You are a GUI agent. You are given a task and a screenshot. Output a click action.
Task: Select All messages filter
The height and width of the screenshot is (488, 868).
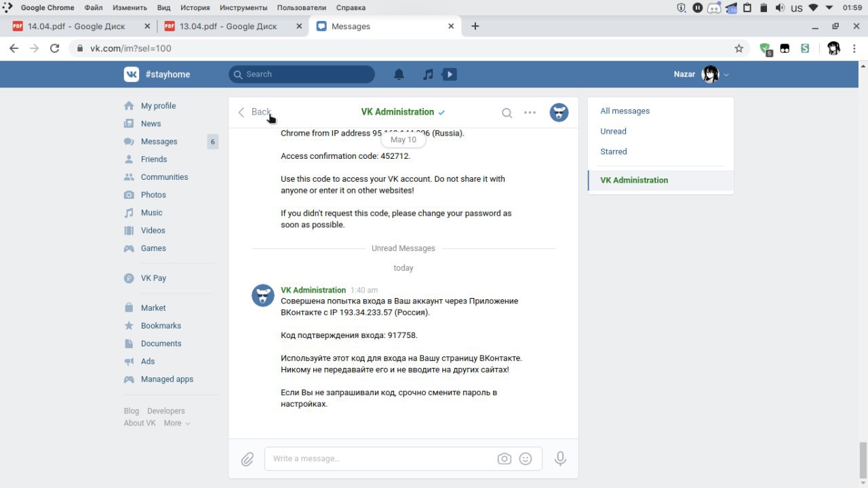tap(660, 111)
